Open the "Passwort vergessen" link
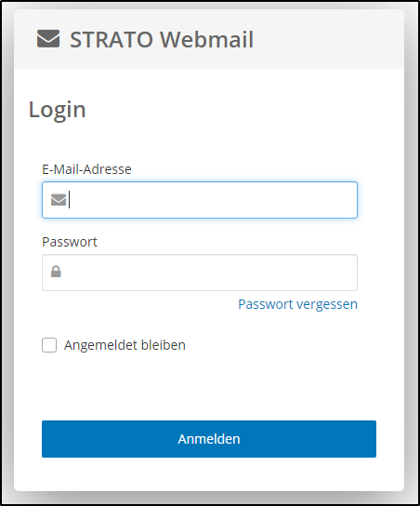Viewport: 420px width, 506px height. coord(298,304)
